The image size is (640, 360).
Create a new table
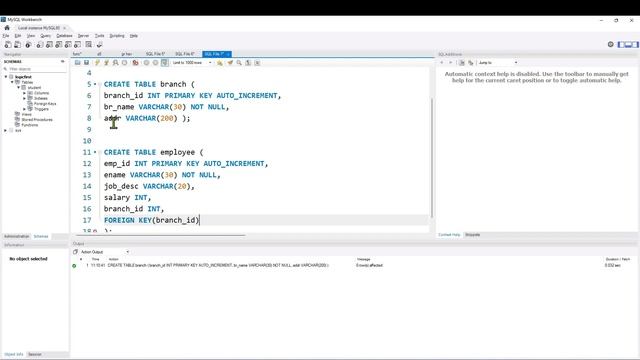coord(49,45)
